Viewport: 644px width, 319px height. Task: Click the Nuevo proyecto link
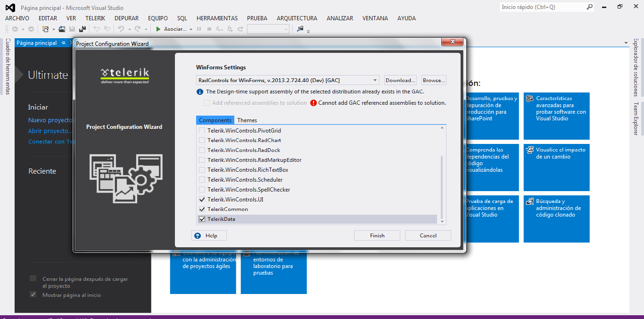[x=50, y=120]
